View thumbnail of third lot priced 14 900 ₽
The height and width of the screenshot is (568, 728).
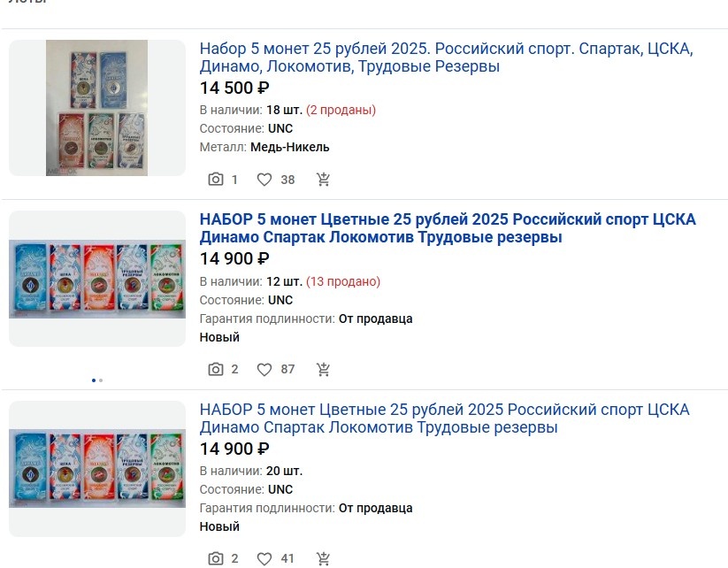(x=97, y=469)
